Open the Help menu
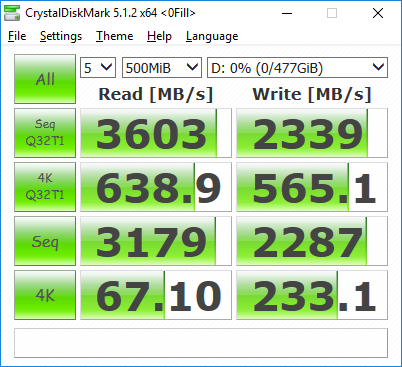Screen dimensions: 402x367 [x=159, y=36]
